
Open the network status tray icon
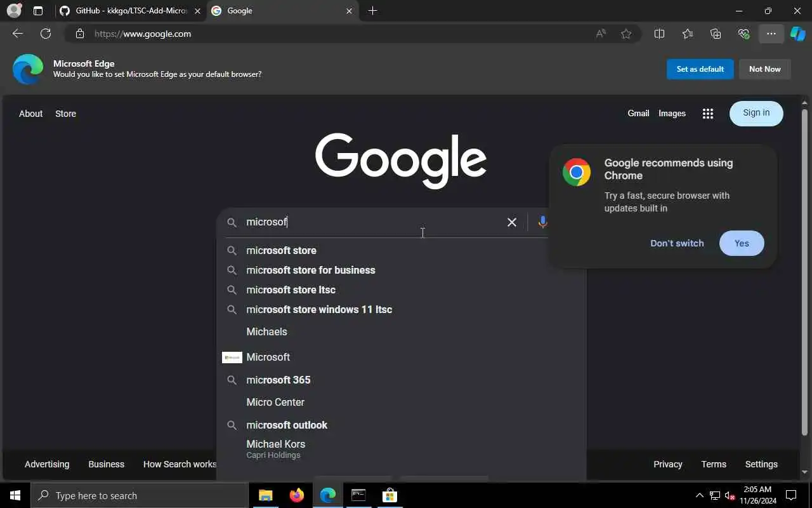tap(715, 495)
